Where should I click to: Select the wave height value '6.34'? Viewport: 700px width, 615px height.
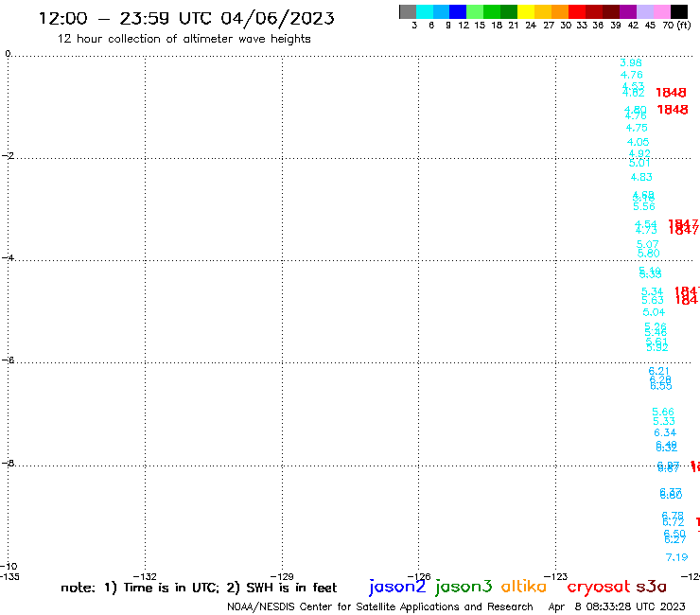[665, 432]
